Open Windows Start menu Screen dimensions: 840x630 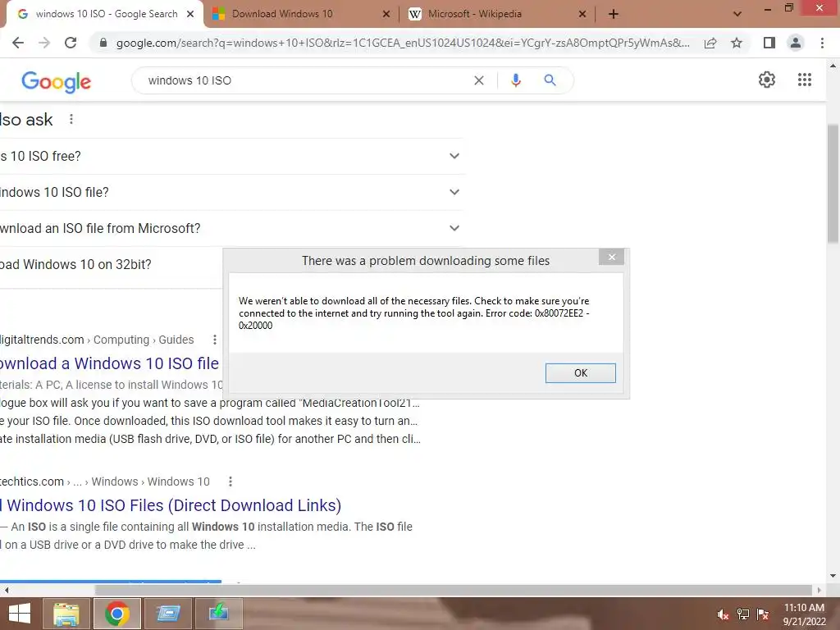tap(20, 614)
